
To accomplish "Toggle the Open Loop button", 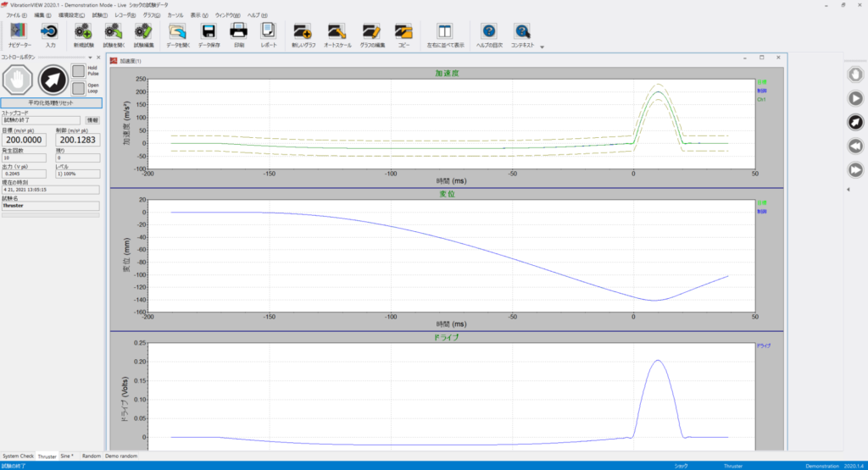I will 79,88.
